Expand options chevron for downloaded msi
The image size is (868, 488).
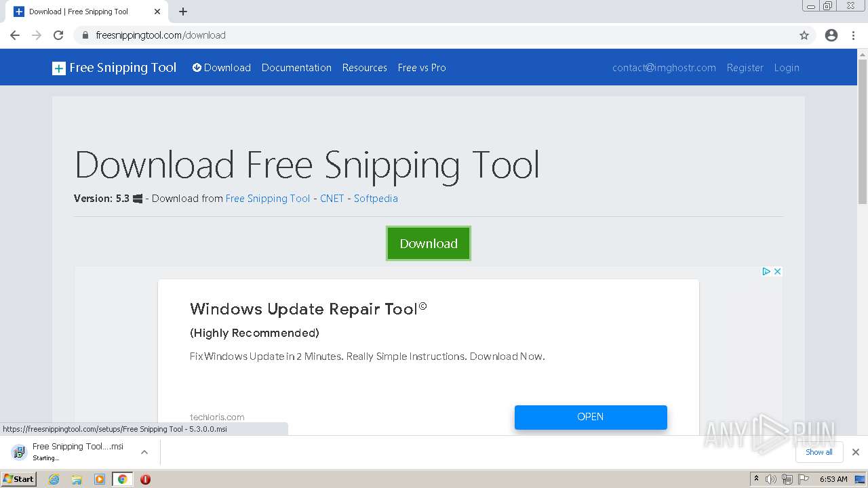tap(144, 452)
